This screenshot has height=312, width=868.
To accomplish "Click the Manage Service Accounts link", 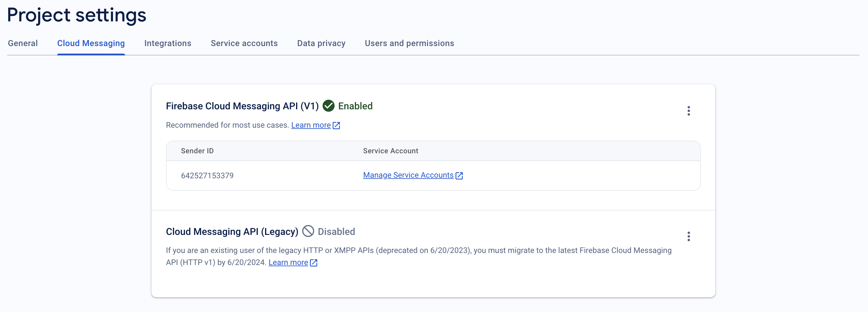I will pos(408,175).
